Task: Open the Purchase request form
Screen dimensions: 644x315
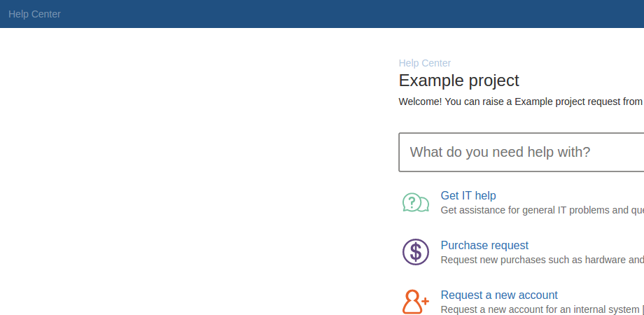Action: 484,245
